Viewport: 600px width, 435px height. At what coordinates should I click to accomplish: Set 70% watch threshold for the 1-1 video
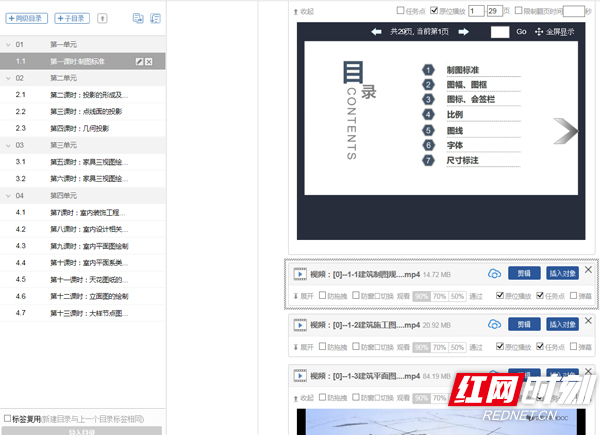pos(439,297)
